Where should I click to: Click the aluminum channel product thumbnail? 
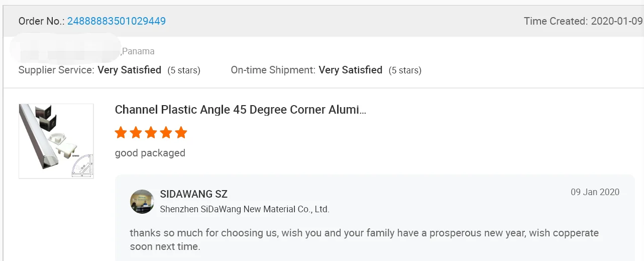point(56,141)
